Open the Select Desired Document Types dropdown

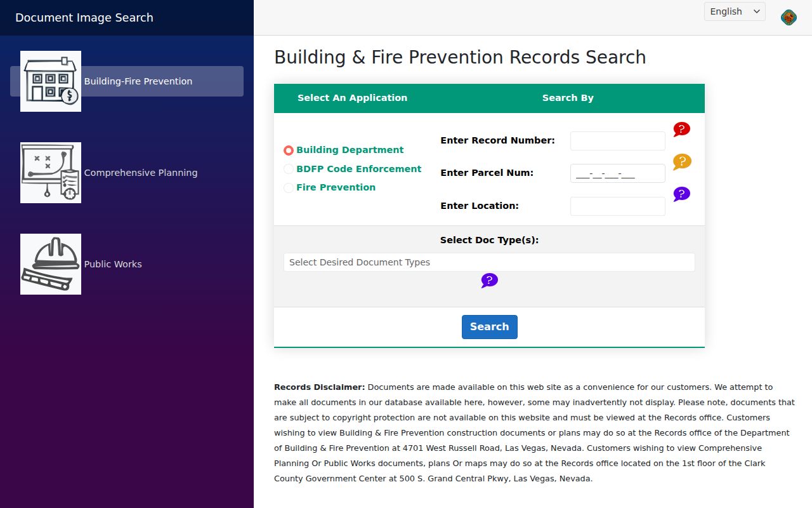coord(489,262)
